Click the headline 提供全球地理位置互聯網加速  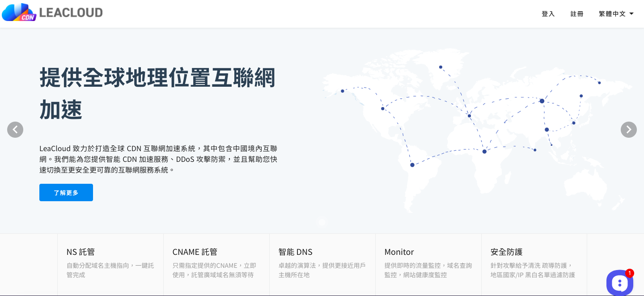click(x=157, y=93)
